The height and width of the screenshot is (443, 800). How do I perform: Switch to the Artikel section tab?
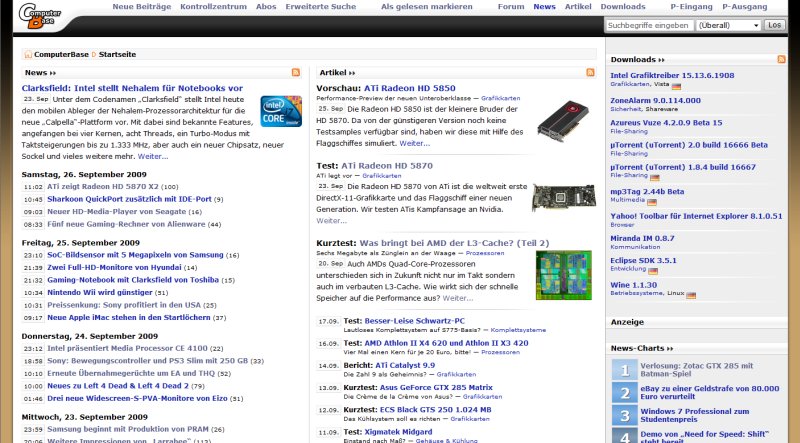coord(578,7)
